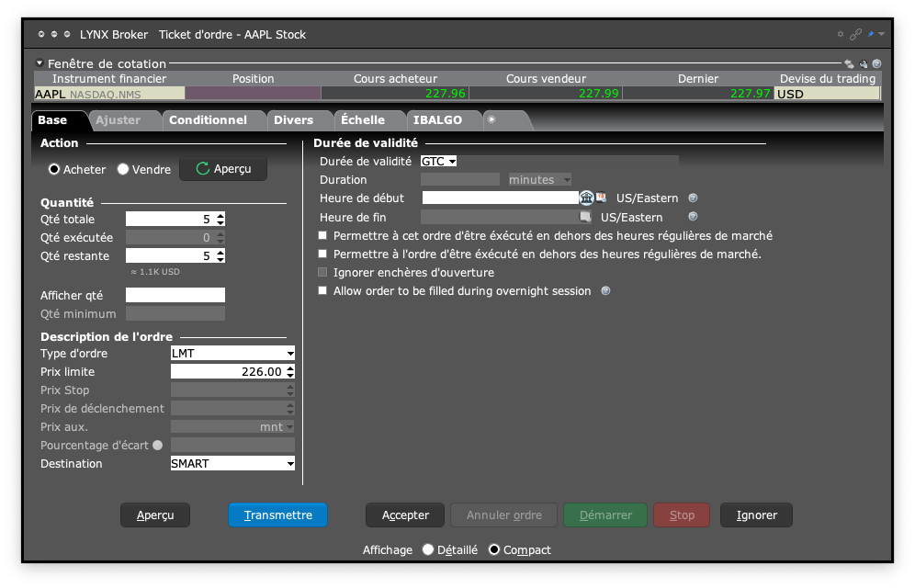
Task: Click the blue Transmettre button
Action: (277, 515)
